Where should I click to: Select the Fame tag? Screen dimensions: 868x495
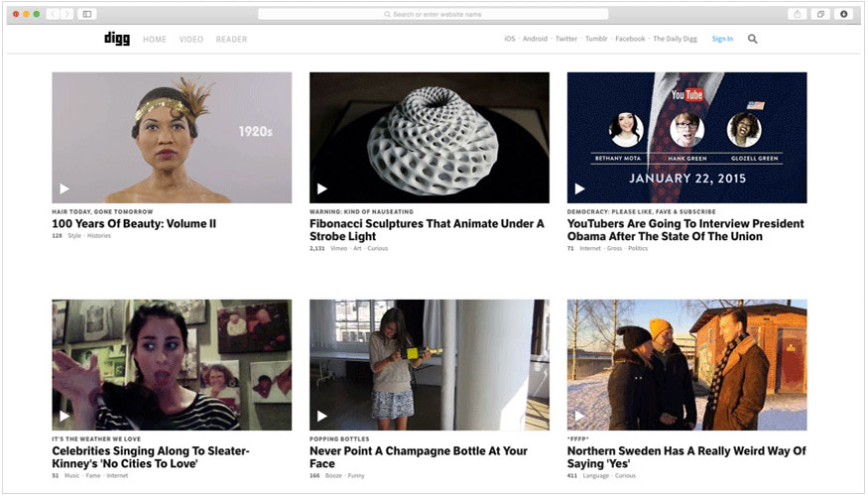[x=93, y=475]
